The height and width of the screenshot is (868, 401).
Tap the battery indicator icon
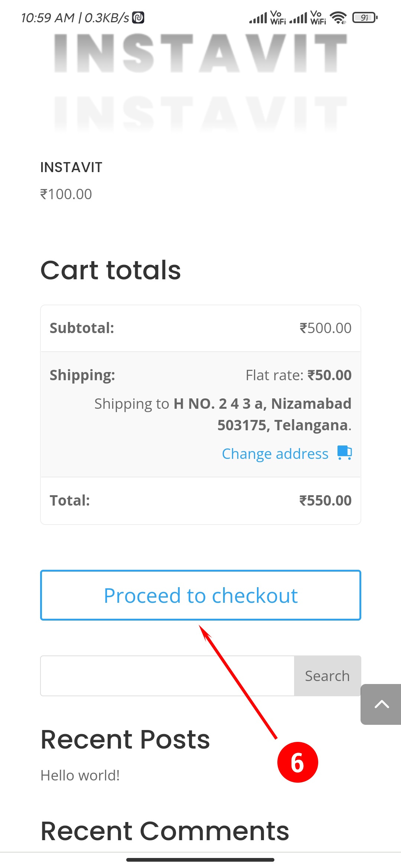point(365,17)
